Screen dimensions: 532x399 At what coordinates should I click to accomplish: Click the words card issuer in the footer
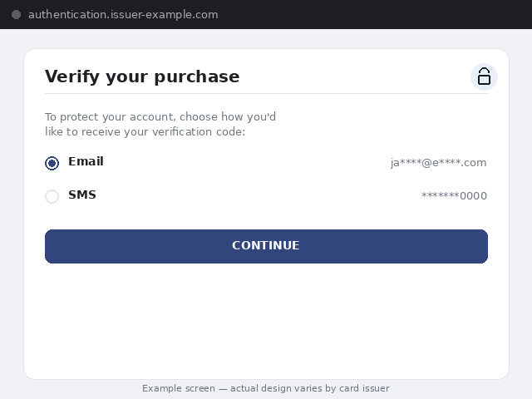[x=369, y=388]
